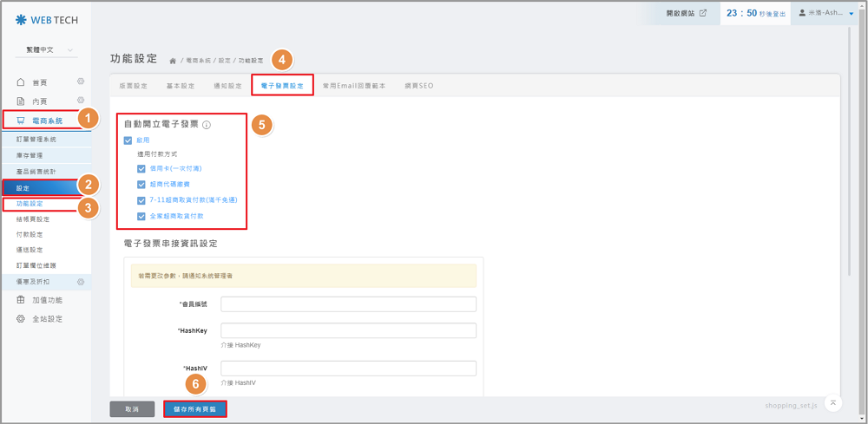Click the external link icon beside 開啟網站
868x424 pixels.
(x=703, y=13)
